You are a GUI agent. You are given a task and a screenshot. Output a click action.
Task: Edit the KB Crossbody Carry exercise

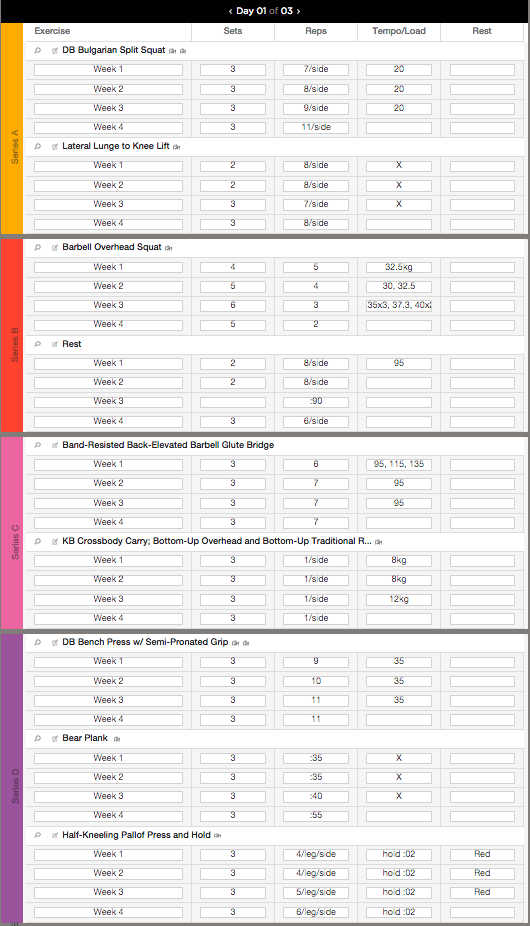[55, 542]
